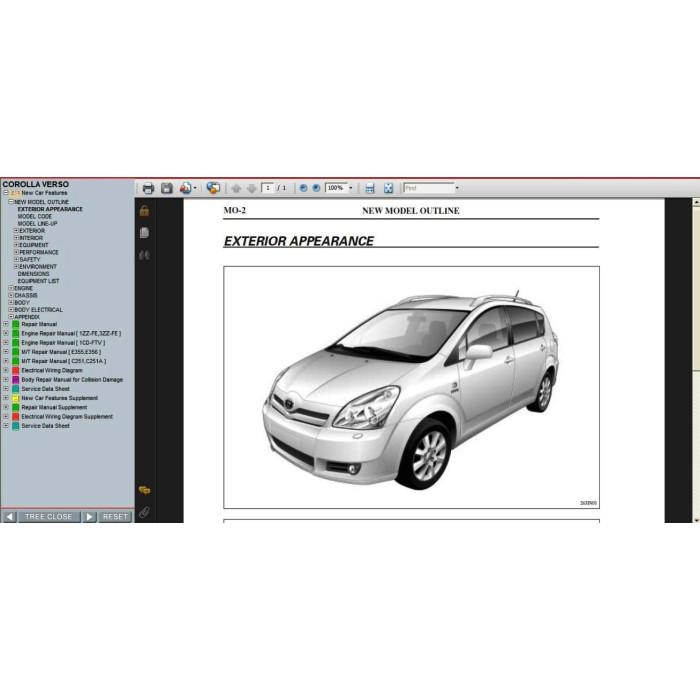This screenshot has height=700, width=700.
Task: Expand the ENGINE tree node
Action: point(11,288)
